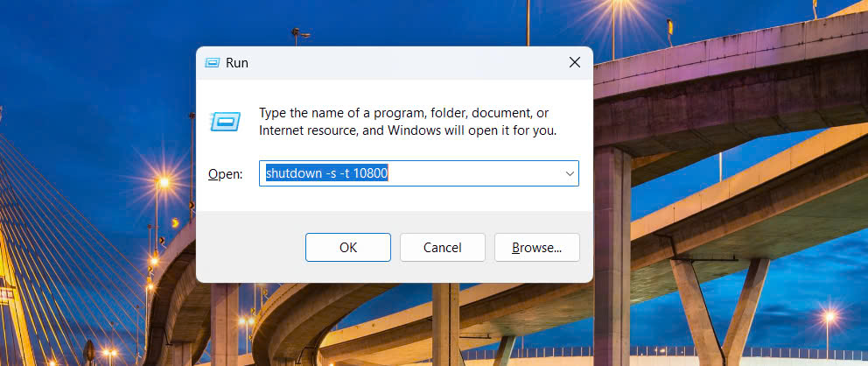Open the Browse... file picker
Image resolution: width=868 pixels, height=366 pixels.
(536, 247)
